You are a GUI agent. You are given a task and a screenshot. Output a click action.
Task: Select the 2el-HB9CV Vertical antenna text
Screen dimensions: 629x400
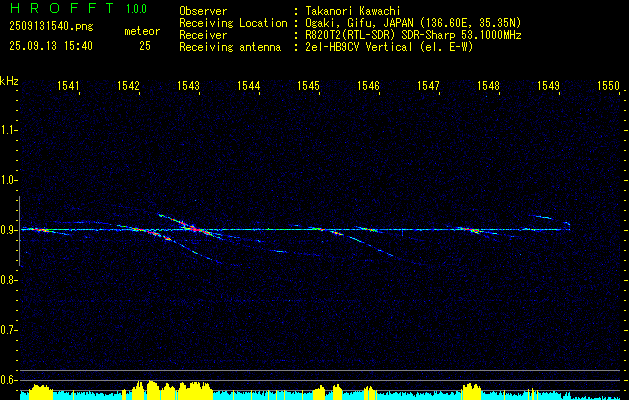point(389,47)
